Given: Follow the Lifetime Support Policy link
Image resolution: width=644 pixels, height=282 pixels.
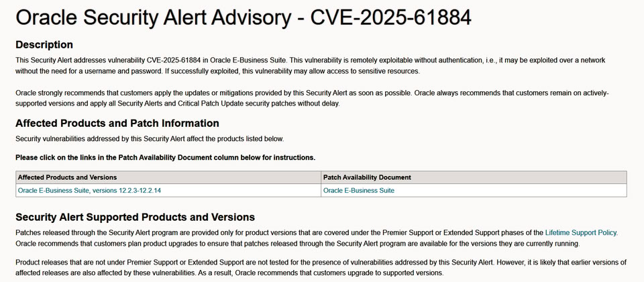Looking at the screenshot, I should pos(580,232).
